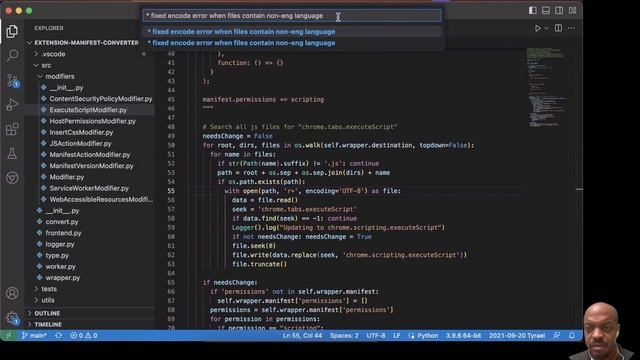Click the Run Python File play icon
Screen dimensions: 640x360
click(538, 28)
